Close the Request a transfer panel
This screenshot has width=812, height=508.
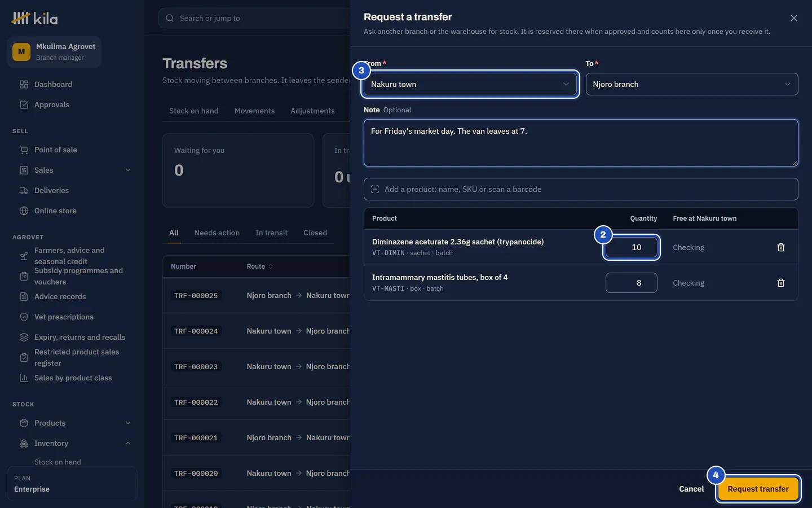pyautogui.click(x=794, y=18)
